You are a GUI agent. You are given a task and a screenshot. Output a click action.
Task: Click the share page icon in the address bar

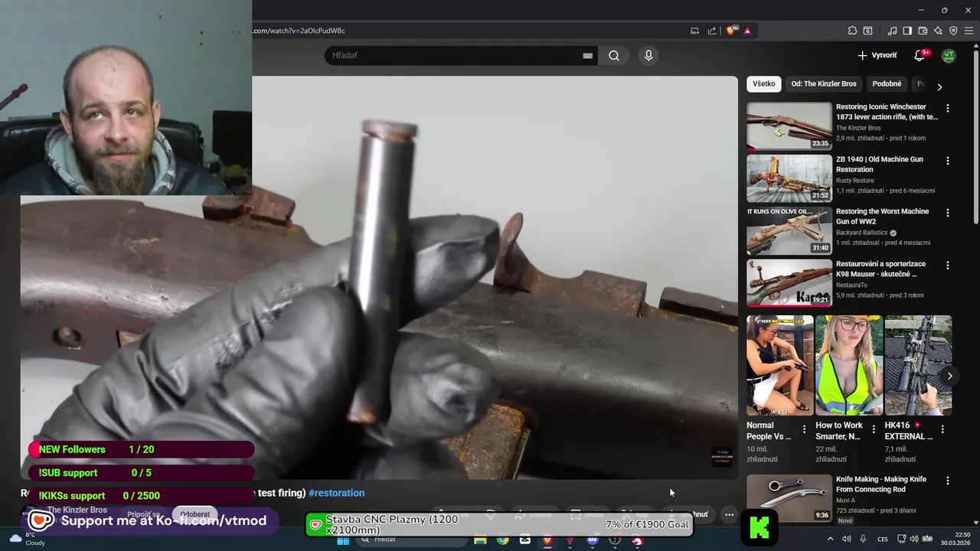(x=712, y=31)
